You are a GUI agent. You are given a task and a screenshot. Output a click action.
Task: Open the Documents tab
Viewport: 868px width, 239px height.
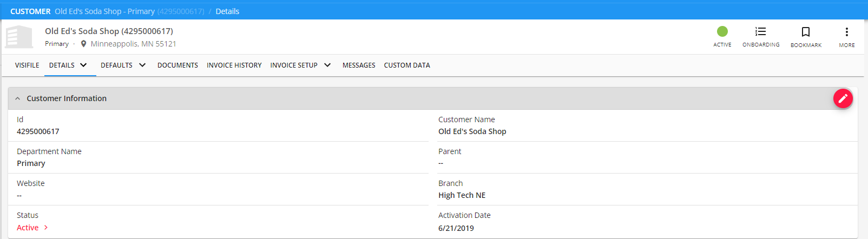[177, 65]
